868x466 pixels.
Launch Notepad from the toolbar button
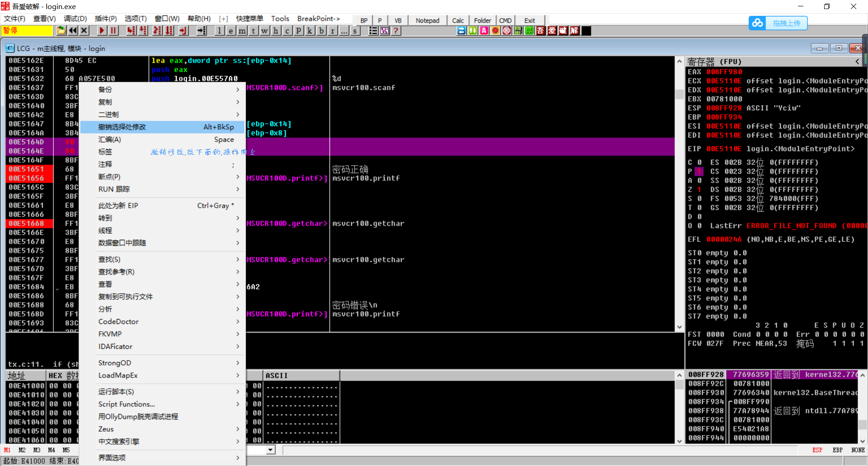tap(428, 20)
